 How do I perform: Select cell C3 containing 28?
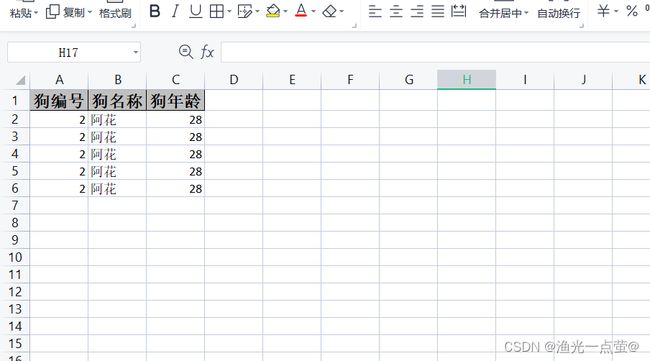(x=175, y=137)
